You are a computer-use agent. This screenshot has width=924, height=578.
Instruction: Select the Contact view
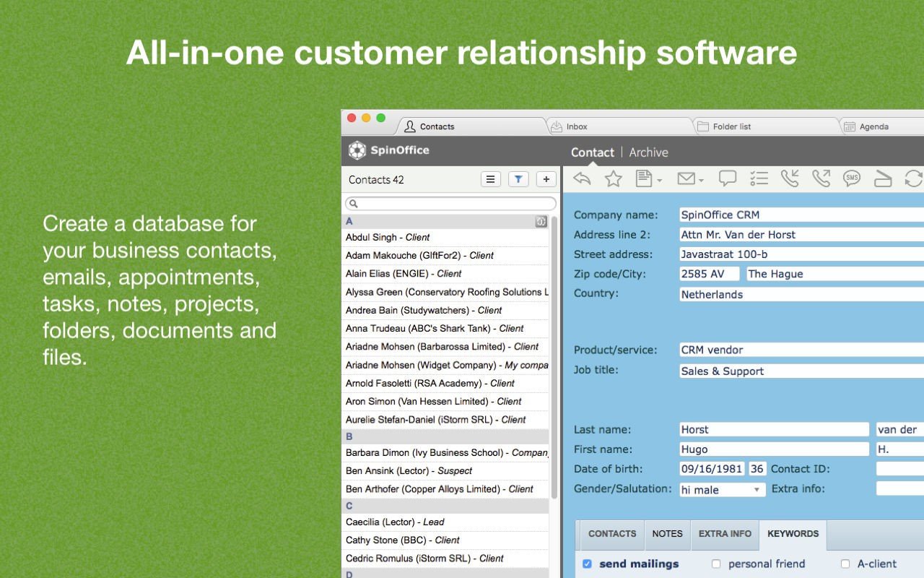[593, 152]
